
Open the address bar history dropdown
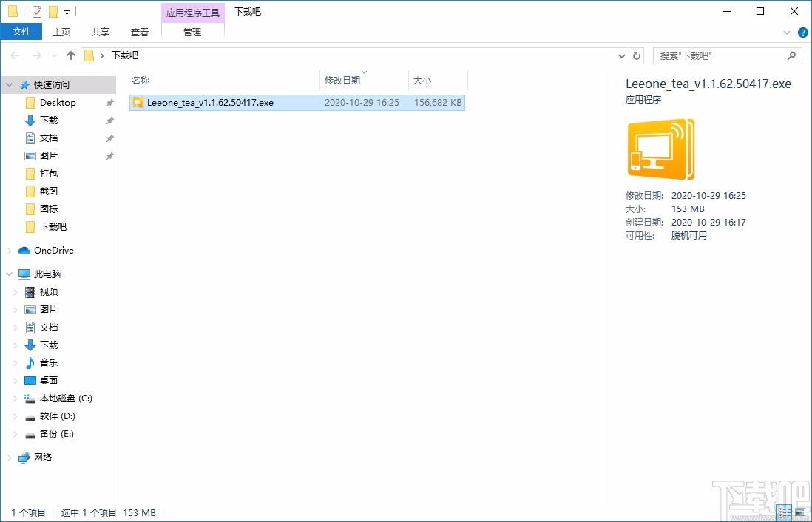(622, 56)
